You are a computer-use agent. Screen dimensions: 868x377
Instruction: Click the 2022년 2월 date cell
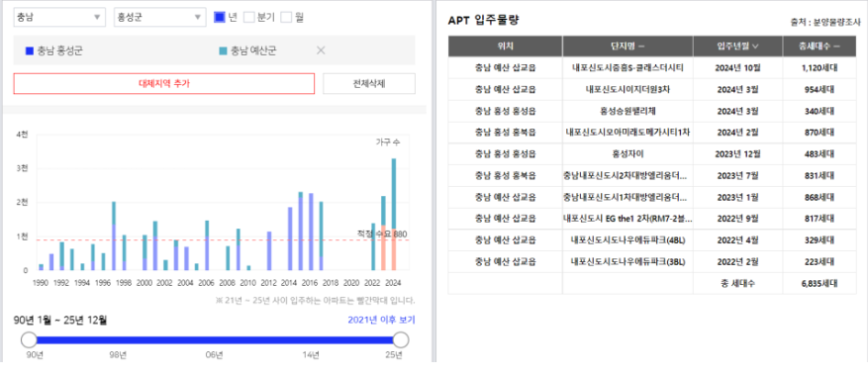(x=739, y=262)
